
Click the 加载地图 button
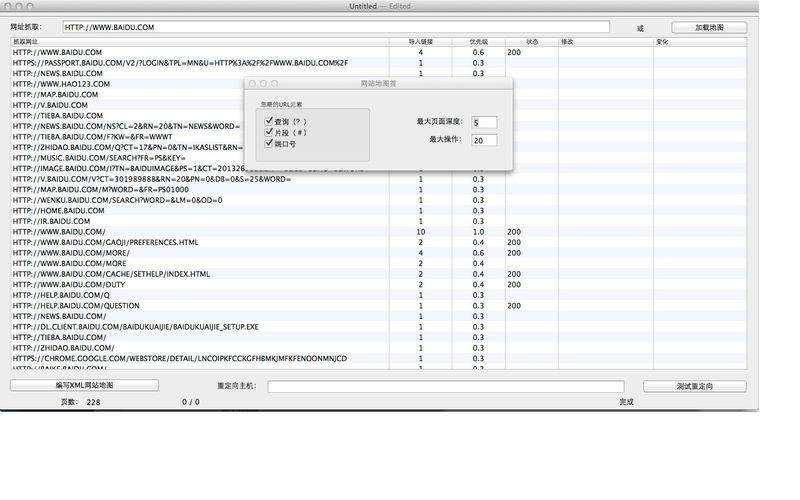click(709, 28)
